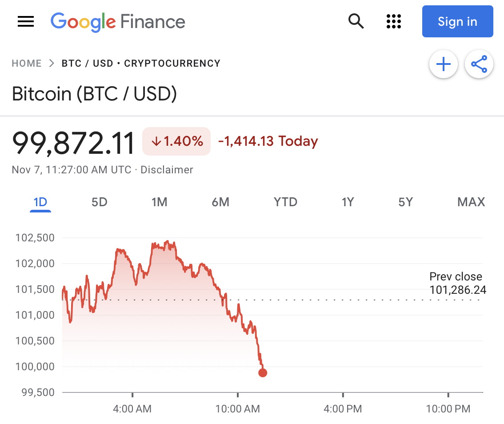Click the search magnifier icon
This screenshot has height=424, width=504.
coord(356,21)
